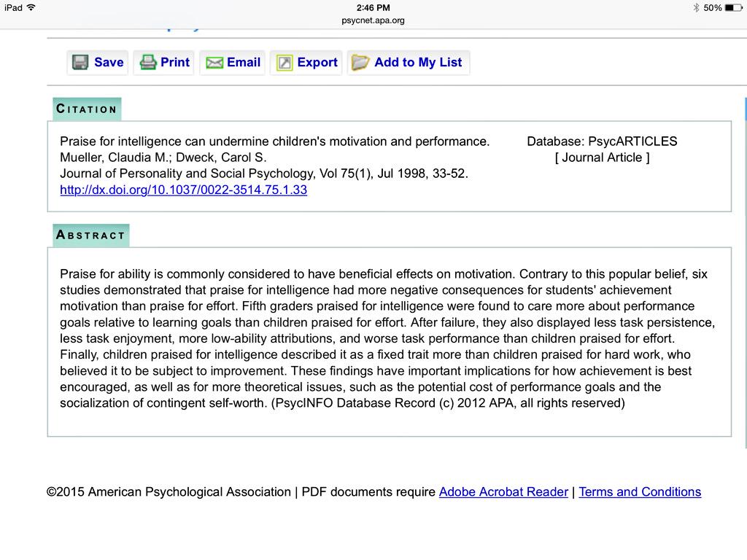Click the '[ Journal Article ]' label
Viewport: 747px width, 560px height.
tap(602, 157)
